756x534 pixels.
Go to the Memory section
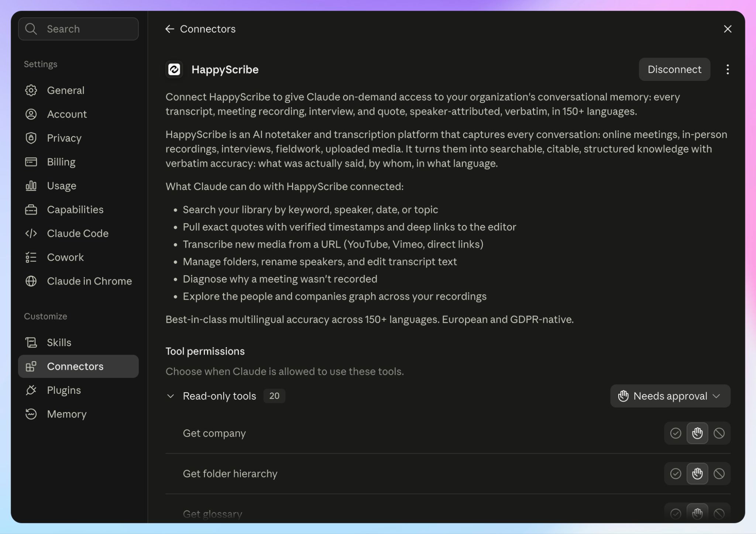click(x=78, y=414)
